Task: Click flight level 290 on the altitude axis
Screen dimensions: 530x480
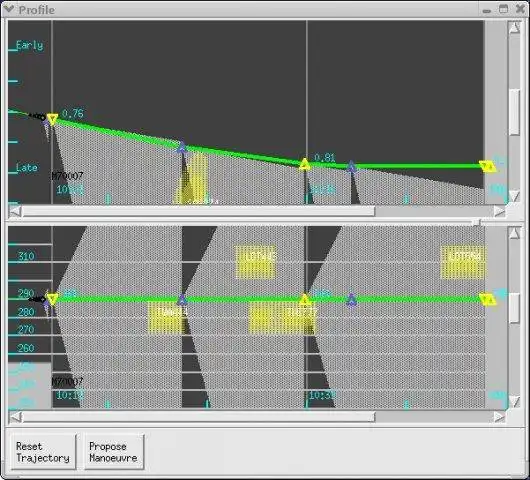Action: 26,293
